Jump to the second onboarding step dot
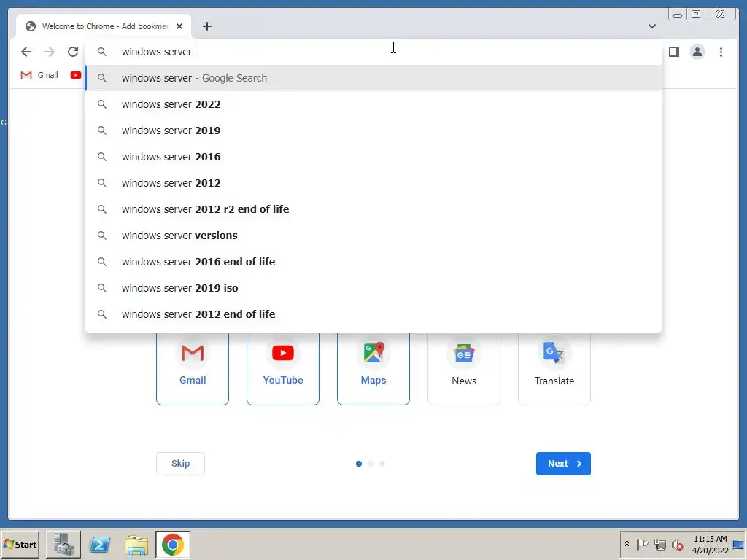Image resolution: width=747 pixels, height=560 pixels. (x=371, y=463)
